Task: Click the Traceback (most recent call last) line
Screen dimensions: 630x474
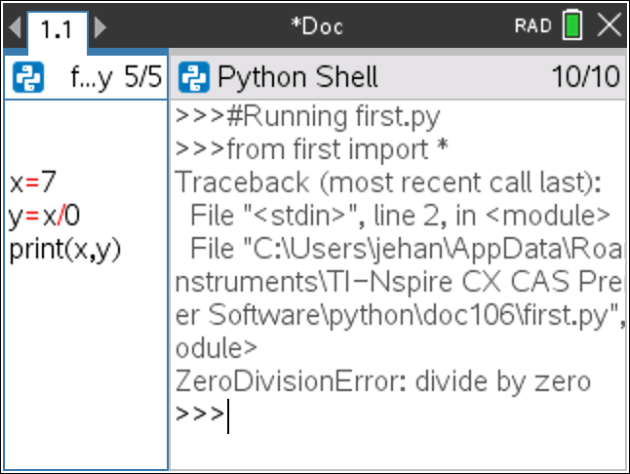Action: coord(389,183)
